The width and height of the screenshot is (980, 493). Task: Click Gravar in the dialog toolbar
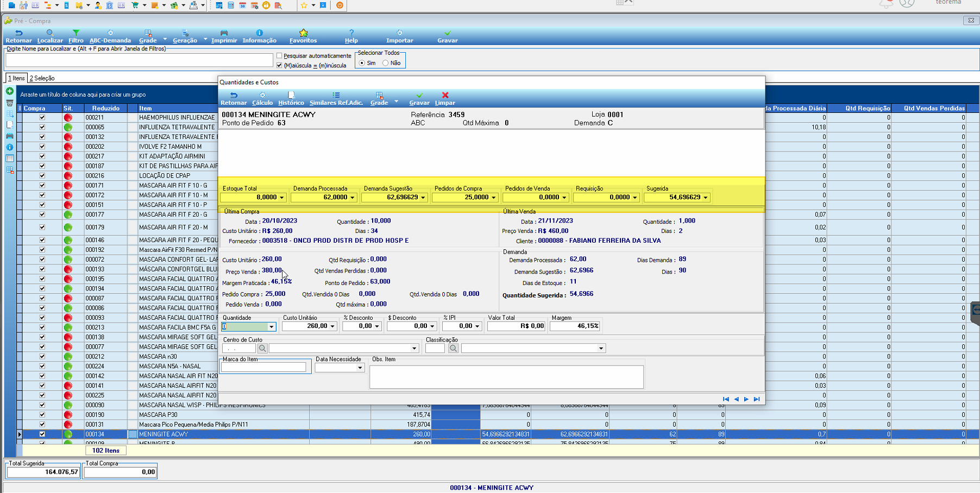click(x=419, y=98)
